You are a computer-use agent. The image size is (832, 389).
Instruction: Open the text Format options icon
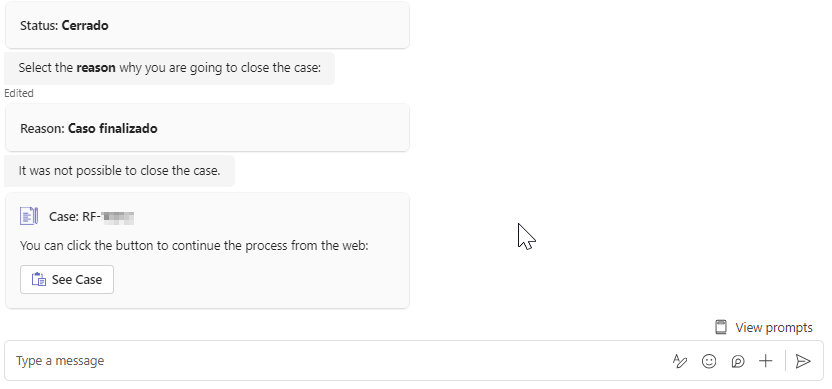pos(680,361)
